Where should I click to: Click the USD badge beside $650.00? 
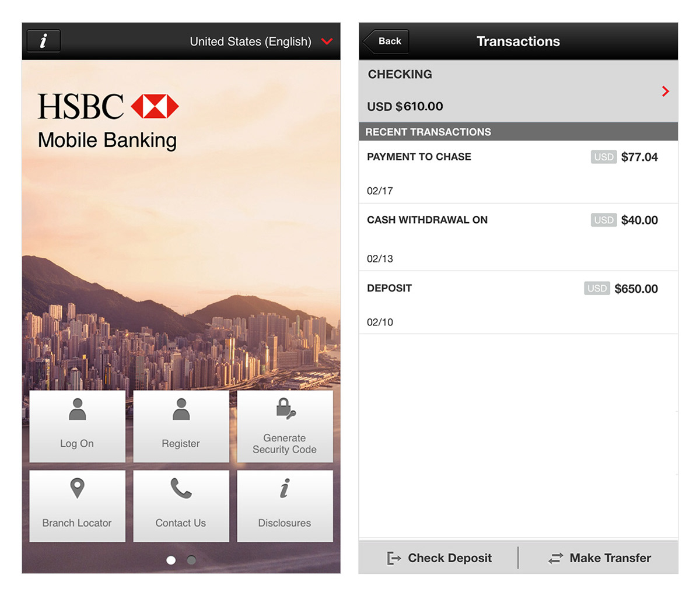click(x=597, y=288)
